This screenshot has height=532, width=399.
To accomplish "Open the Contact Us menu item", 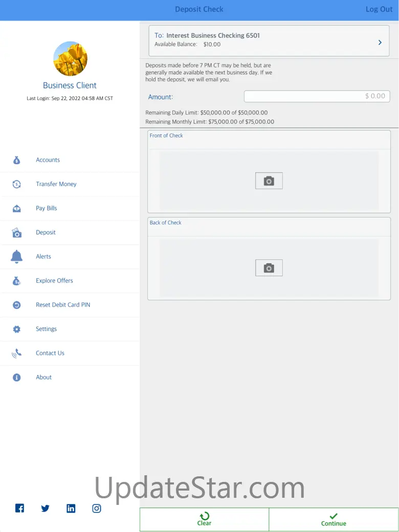I will point(70,353).
